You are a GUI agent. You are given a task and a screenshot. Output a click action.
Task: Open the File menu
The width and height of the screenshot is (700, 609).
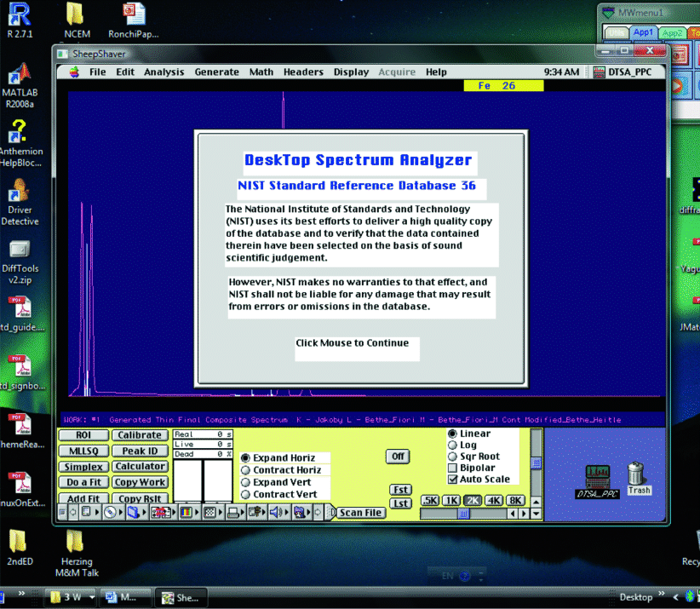[97, 72]
